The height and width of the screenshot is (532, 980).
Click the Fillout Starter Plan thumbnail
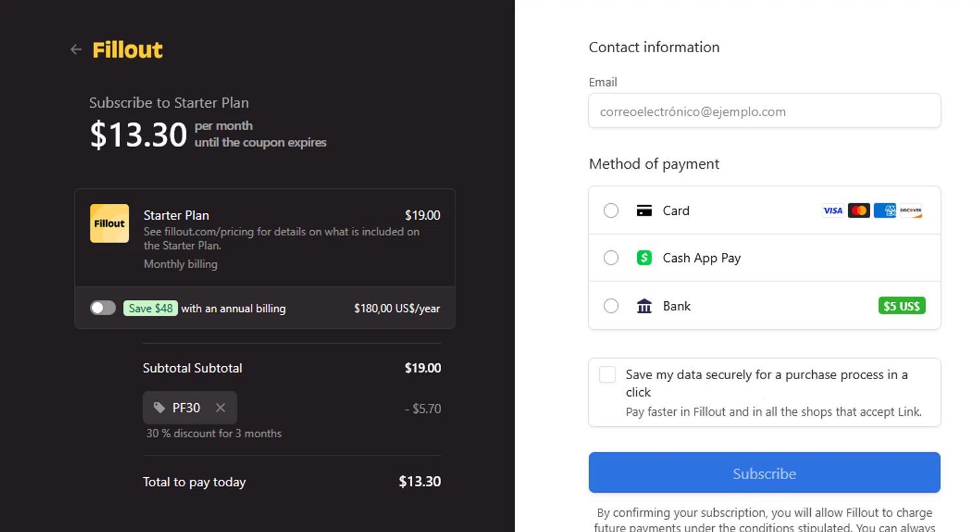coord(109,224)
